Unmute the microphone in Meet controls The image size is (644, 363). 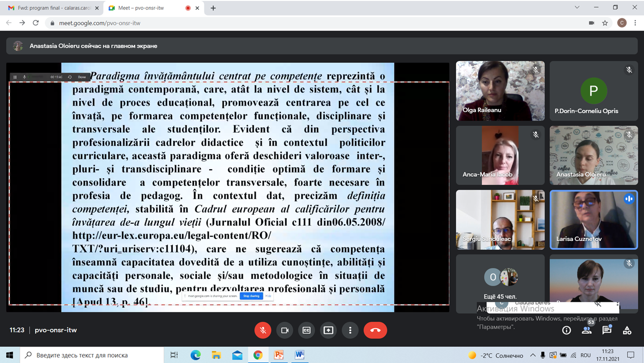click(263, 330)
